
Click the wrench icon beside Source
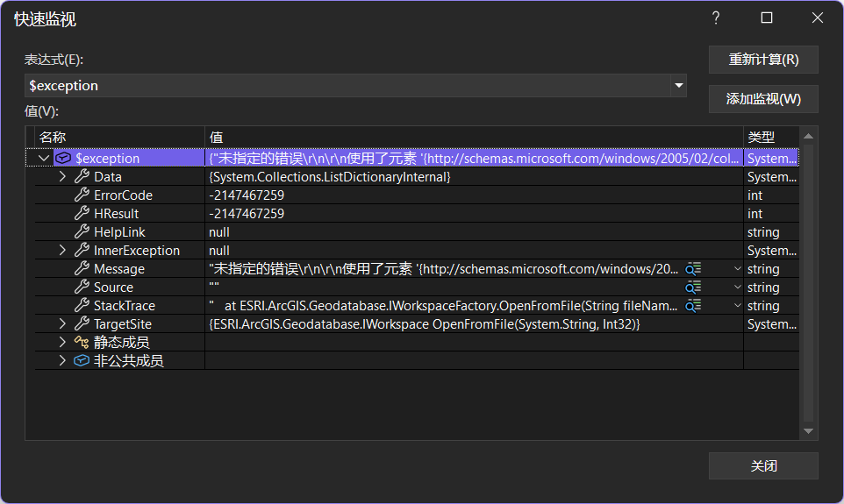pyautogui.click(x=82, y=287)
